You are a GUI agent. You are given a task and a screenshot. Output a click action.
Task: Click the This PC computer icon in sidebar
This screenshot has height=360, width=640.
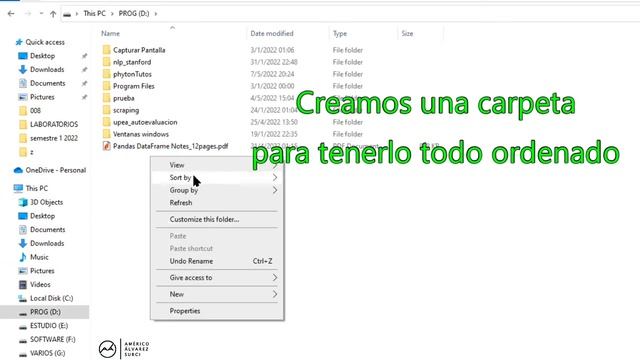[x=18, y=188]
